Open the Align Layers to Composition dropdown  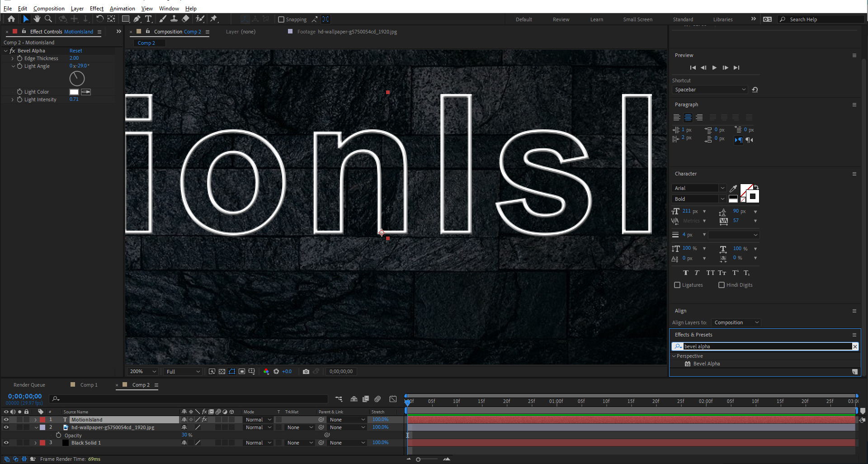pos(736,322)
